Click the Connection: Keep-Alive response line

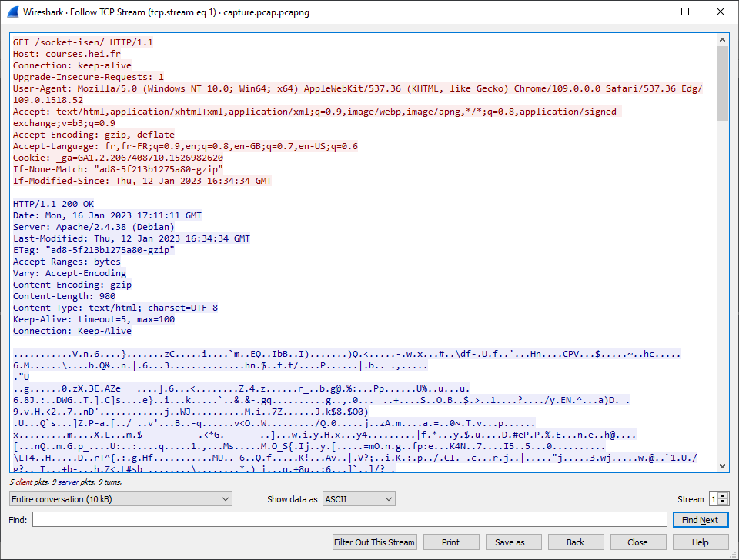[72, 331]
